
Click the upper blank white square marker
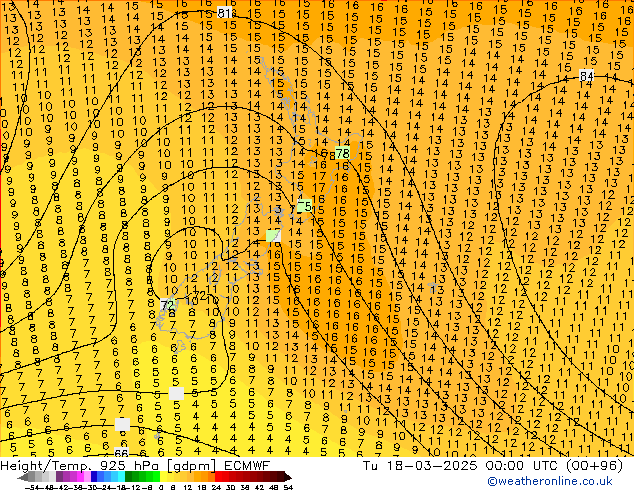[176, 394]
